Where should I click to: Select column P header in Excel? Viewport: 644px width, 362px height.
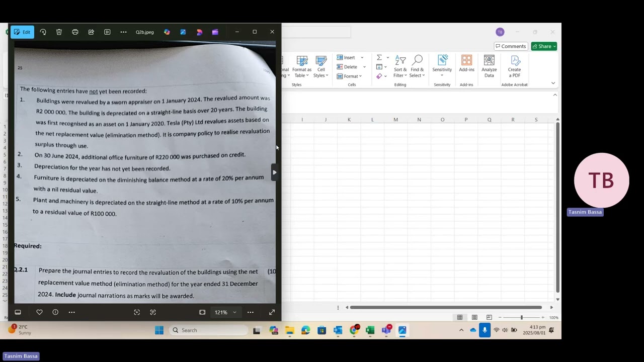click(466, 120)
